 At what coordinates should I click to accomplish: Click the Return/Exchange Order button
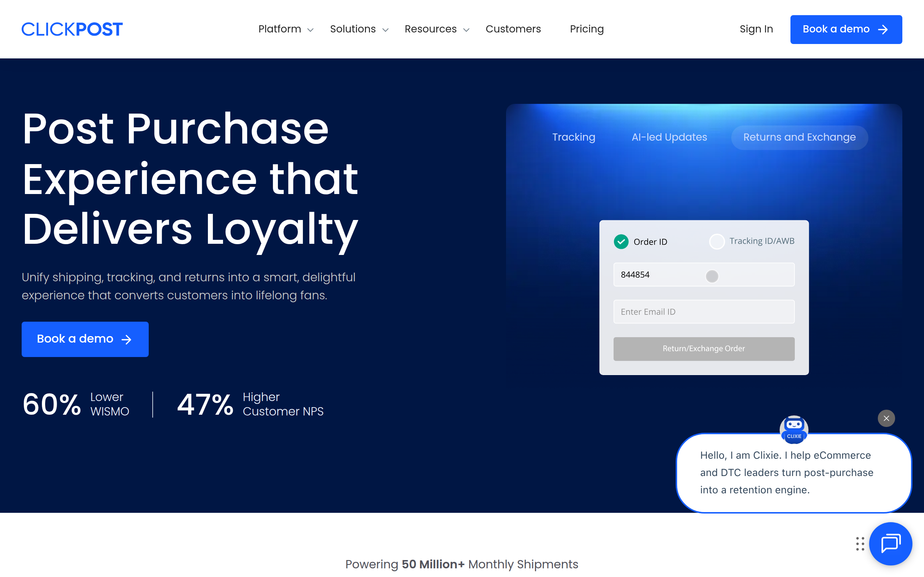click(703, 348)
